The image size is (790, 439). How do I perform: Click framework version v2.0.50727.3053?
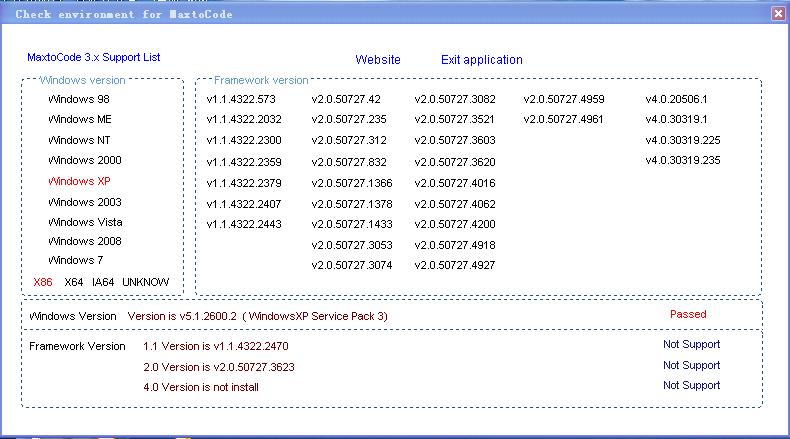pyautogui.click(x=352, y=245)
